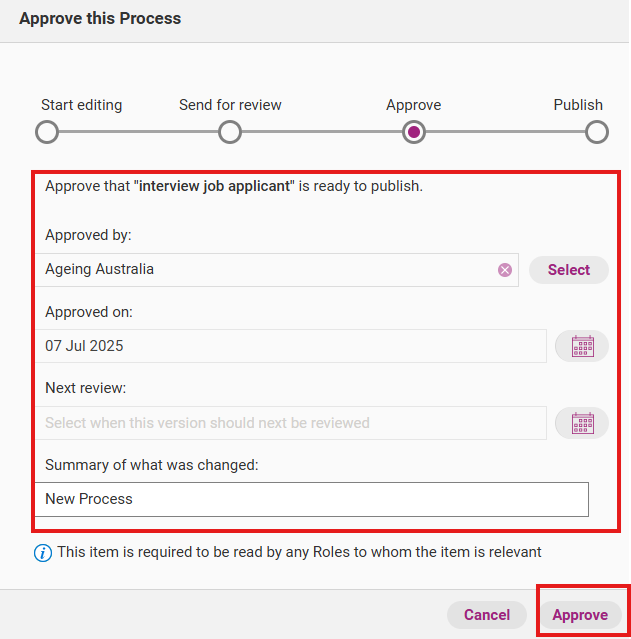
Task: Open the Approved on calendar picker
Action: 582,347
